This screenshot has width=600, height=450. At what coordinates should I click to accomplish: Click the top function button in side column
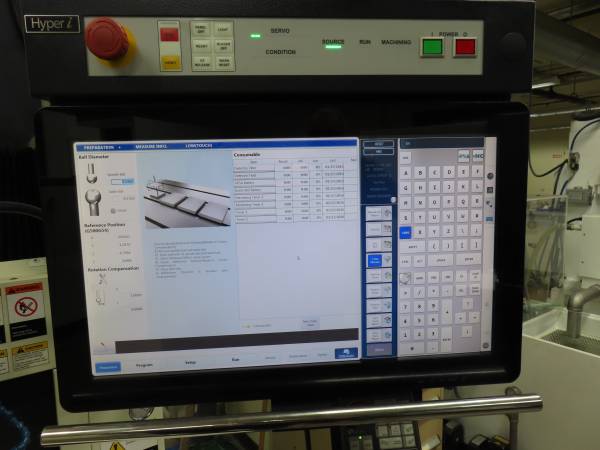376,213
